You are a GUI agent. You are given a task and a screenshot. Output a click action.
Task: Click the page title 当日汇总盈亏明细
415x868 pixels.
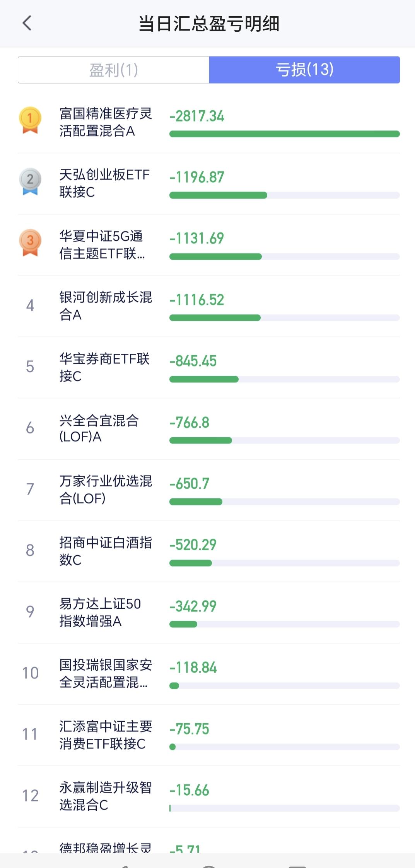tap(209, 24)
